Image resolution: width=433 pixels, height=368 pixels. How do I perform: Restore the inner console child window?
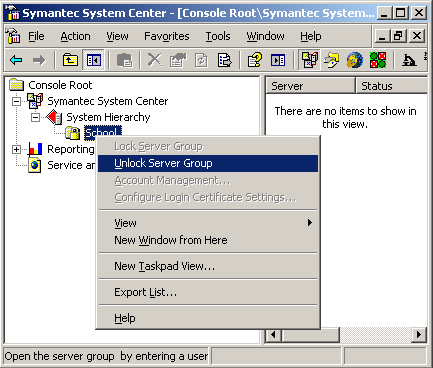[399, 36]
